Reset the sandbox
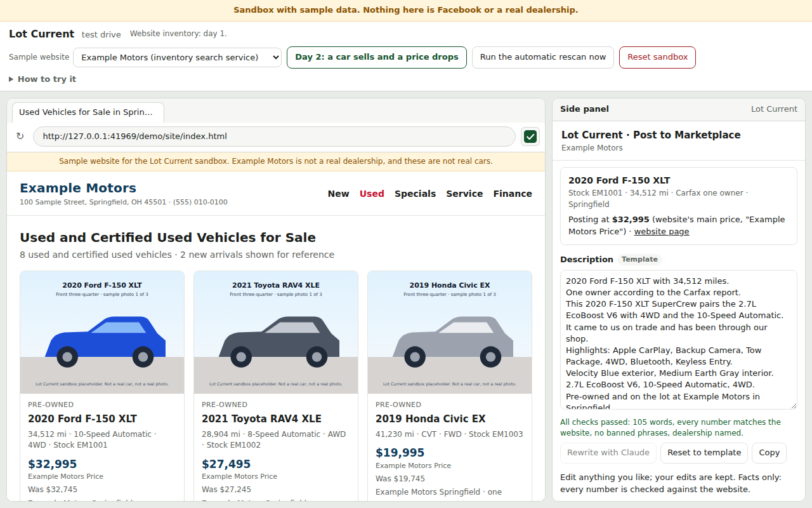The width and height of the screenshot is (812, 508). pyautogui.click(x=657, y=57)
